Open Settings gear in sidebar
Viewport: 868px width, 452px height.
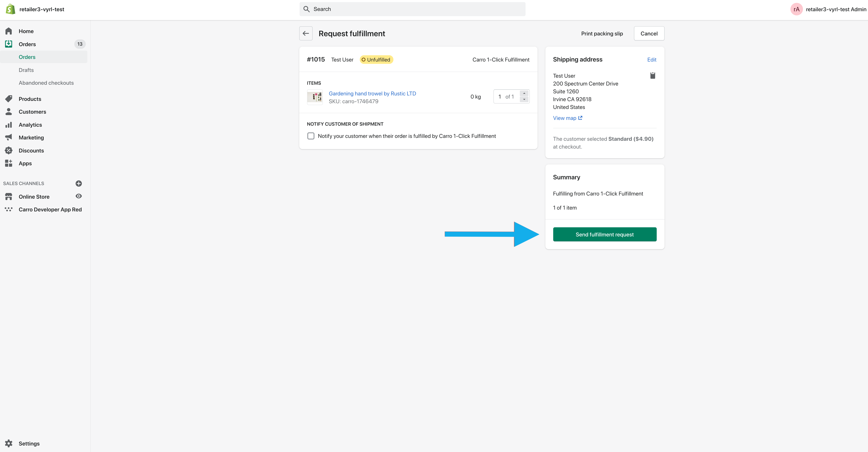pyautogui.click(x=9, y=443)
